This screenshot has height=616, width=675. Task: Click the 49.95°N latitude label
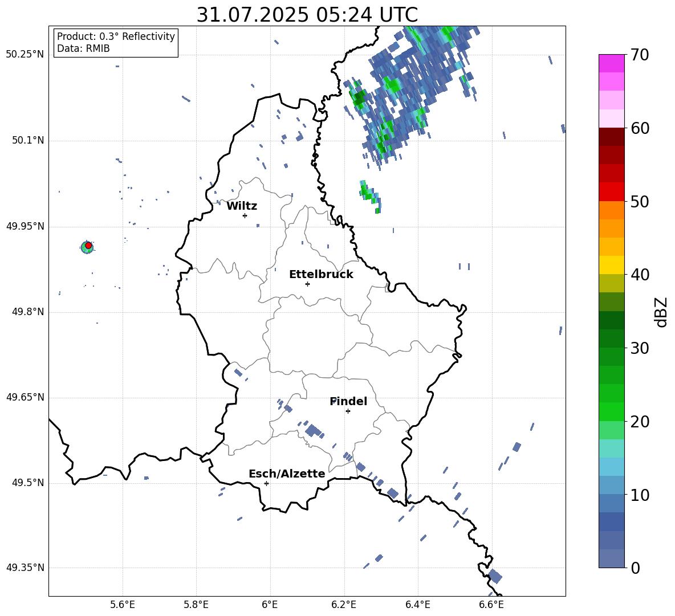point(25,226)
